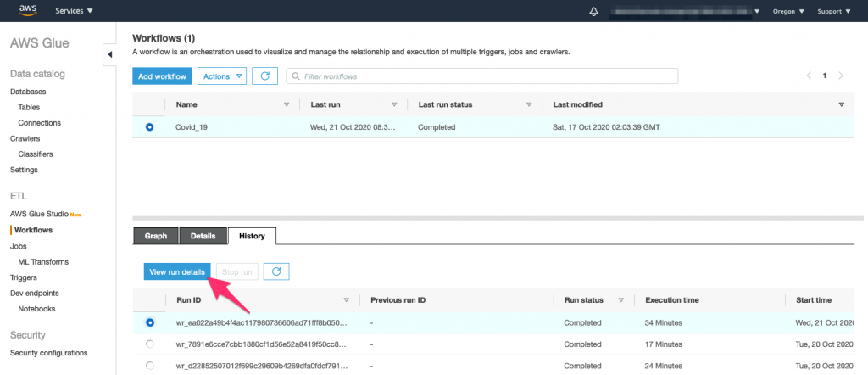Click the 24 Minutes execution time
Screen dimensions: 868x375
point(663,366)
